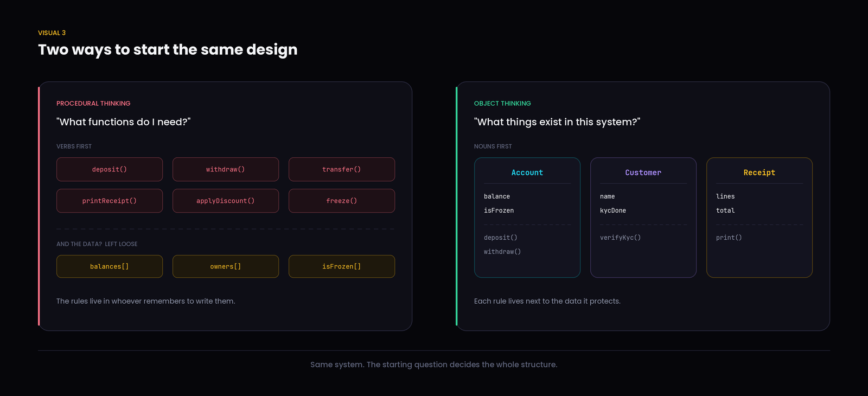868x396 pixels.
Task: Click the AND THE DATA? LEFT LOOSE label
Action: [x=97, y=244]
